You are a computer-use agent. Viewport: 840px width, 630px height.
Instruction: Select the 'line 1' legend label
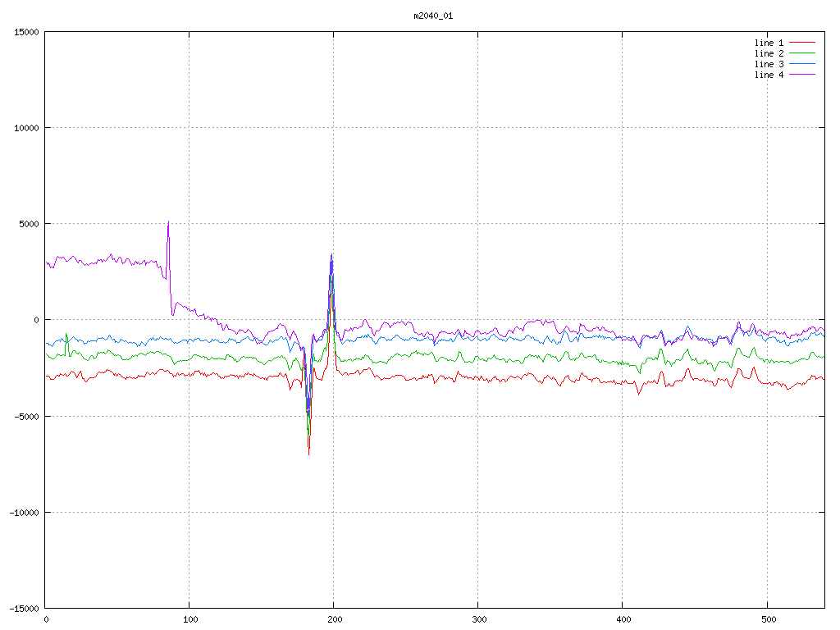pos(769,43)
